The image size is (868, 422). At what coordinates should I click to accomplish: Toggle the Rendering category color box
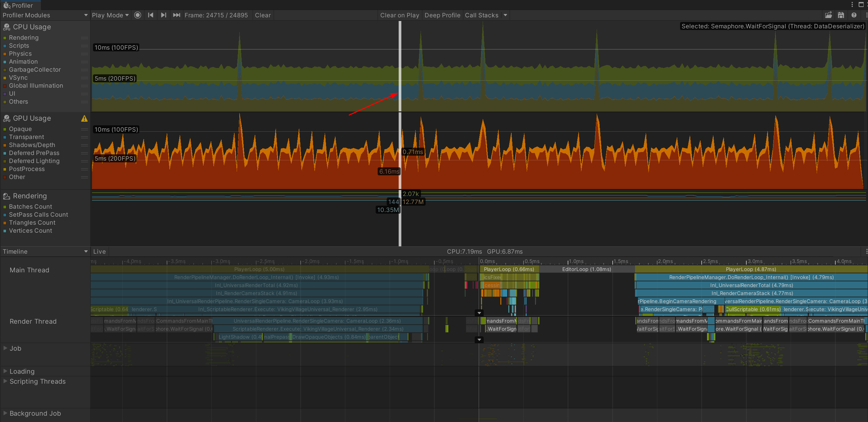(5, 38)
